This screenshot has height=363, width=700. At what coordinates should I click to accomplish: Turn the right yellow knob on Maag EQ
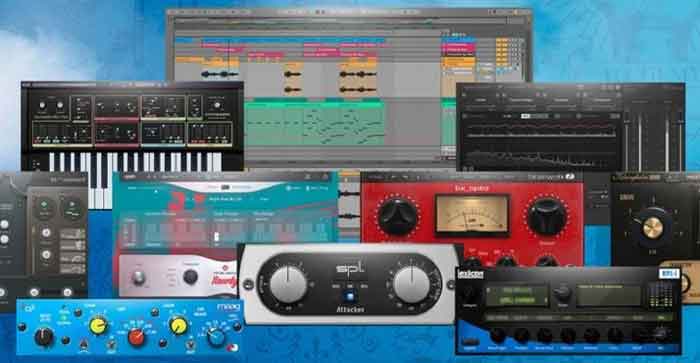point(178,325)
